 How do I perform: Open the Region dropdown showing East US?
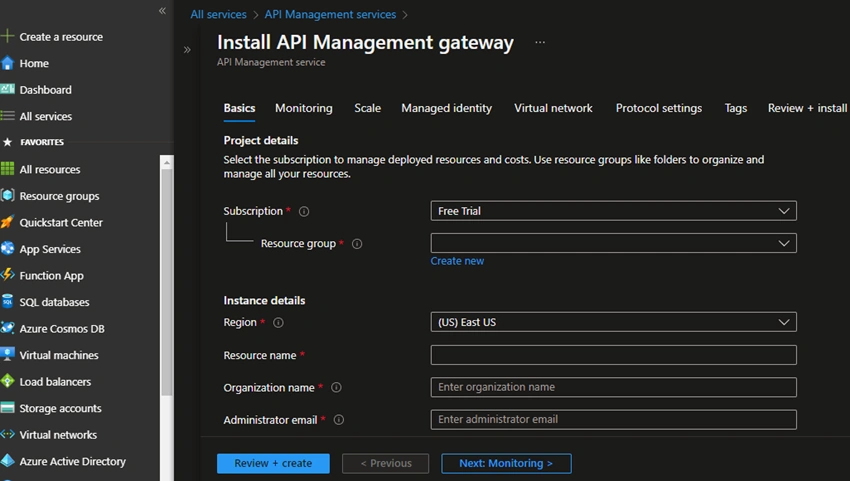coord(614,322)
